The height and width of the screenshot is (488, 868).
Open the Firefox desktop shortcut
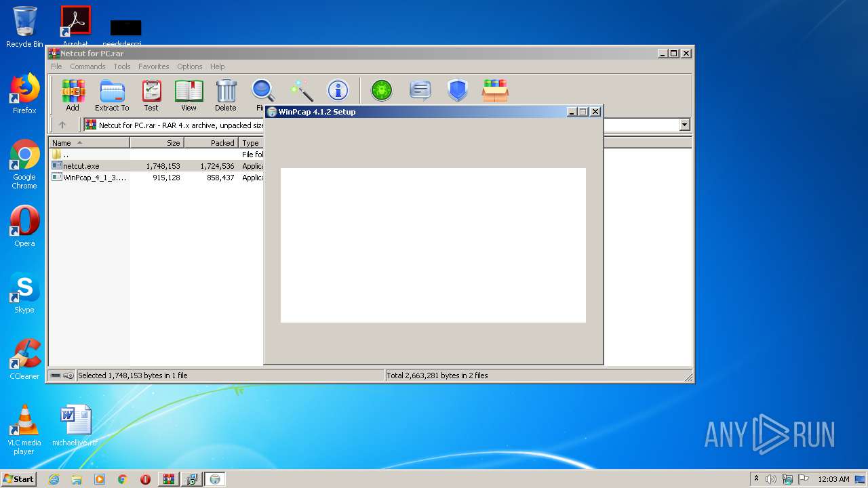(24, 94)
